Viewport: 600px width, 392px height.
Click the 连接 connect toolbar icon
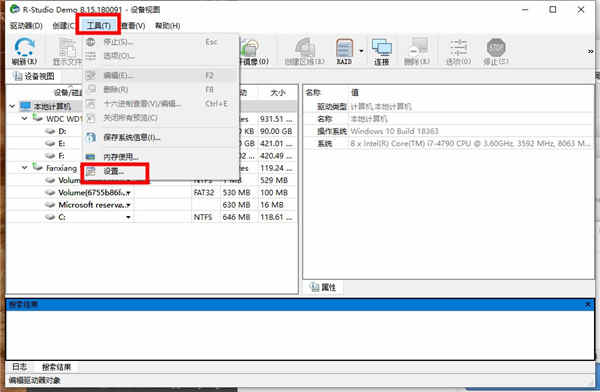click(382, 52)
